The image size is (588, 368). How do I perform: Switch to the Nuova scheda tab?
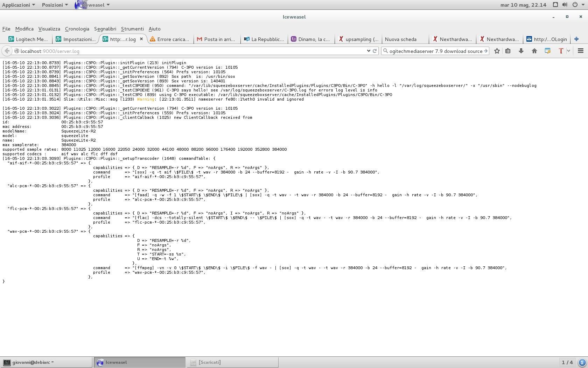coord(405,39)
